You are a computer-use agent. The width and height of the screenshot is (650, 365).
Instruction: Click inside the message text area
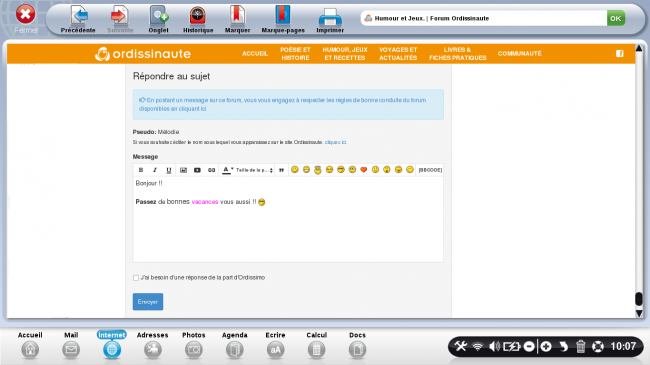288,220
